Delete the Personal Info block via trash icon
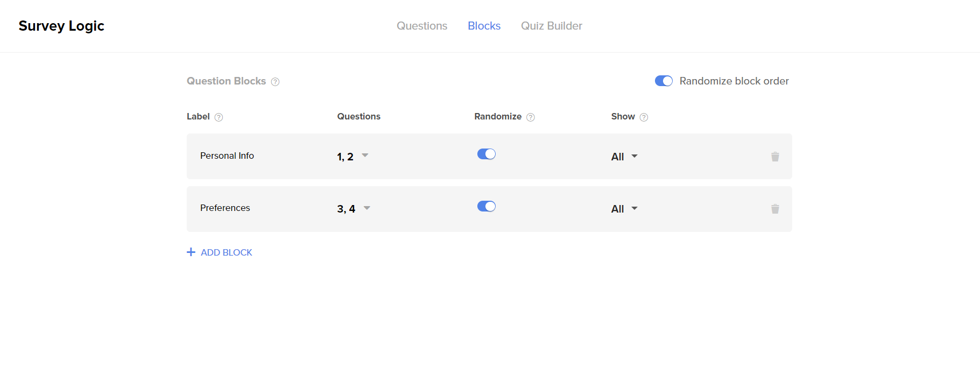Viewport: 980px width, 388px height. pyautogui.click(x=775, y=157)
